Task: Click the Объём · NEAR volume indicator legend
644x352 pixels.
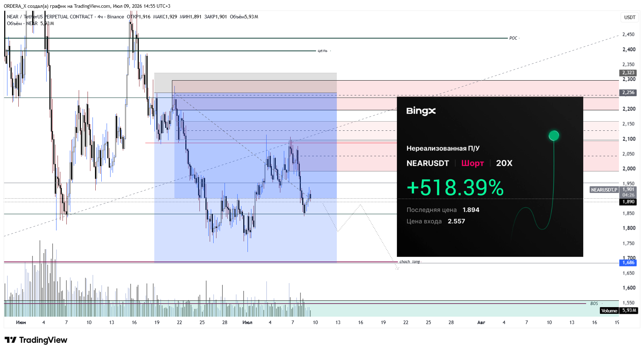Action: point(30,23)
